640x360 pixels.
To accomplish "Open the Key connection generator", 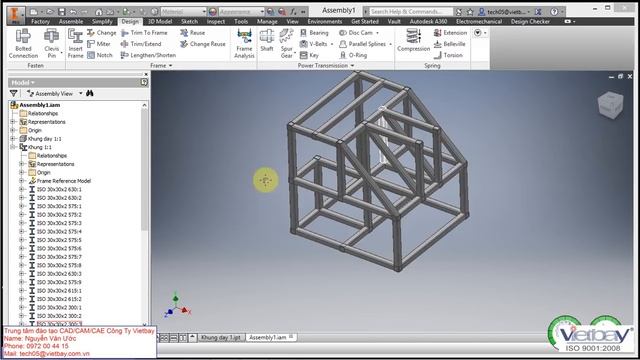I will click(309, 55).
